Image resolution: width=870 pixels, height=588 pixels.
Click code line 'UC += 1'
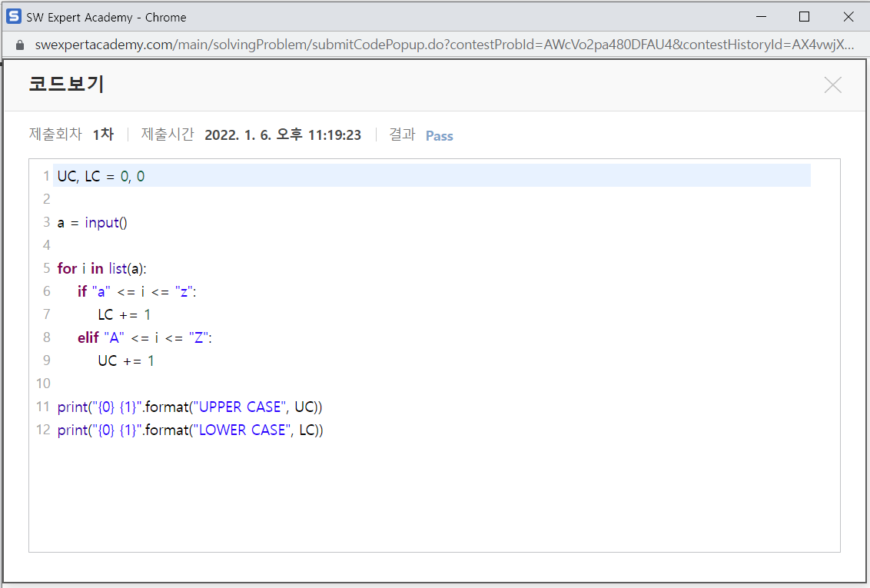[x=126, y=361]
